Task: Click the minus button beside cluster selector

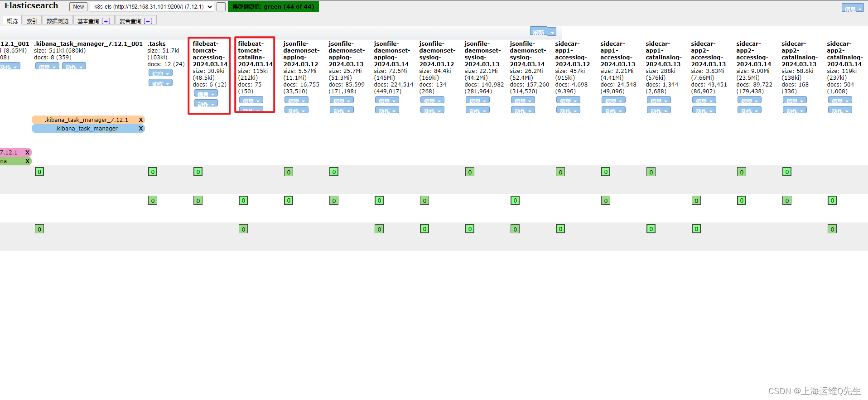Action: coord(221,7)
